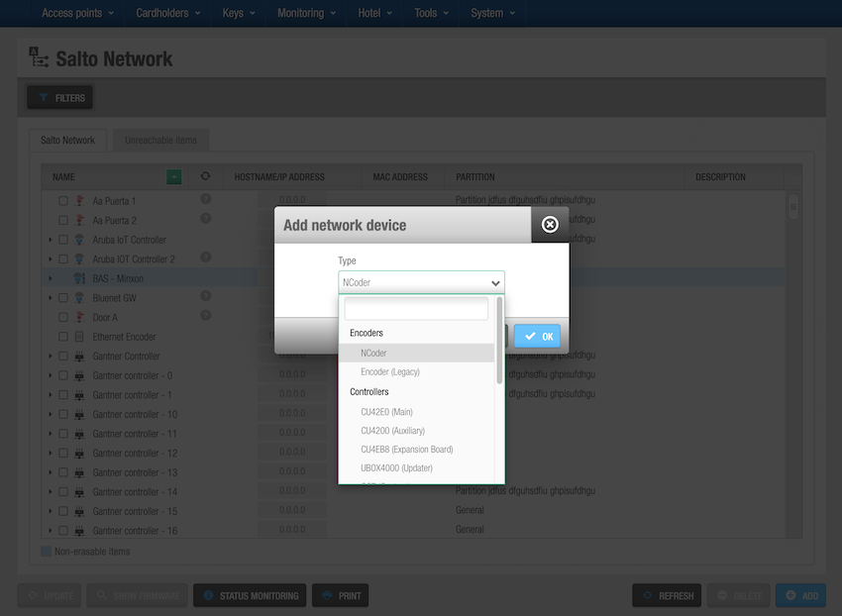Check the Aa Puerta 2 checkbox

(63, 220)
